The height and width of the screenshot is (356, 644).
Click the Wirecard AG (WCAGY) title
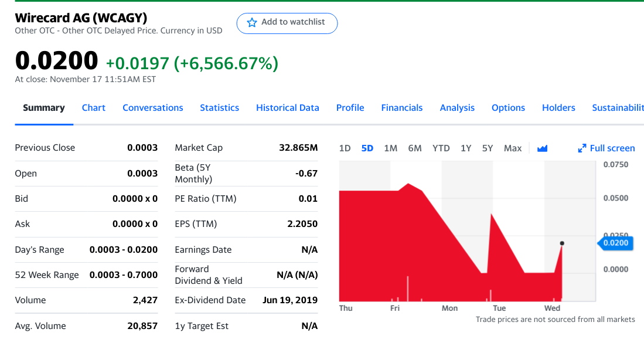click(81, 18)
